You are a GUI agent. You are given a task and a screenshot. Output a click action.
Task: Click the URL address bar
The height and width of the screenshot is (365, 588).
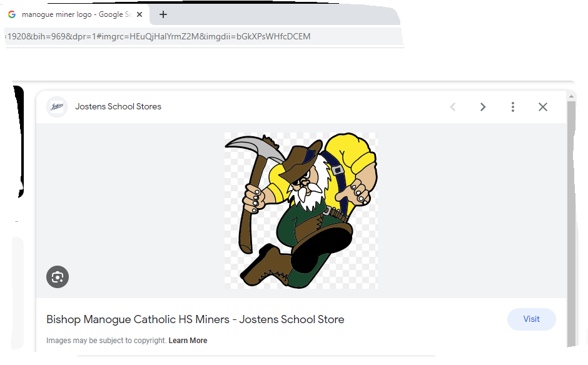coord(203,36)
